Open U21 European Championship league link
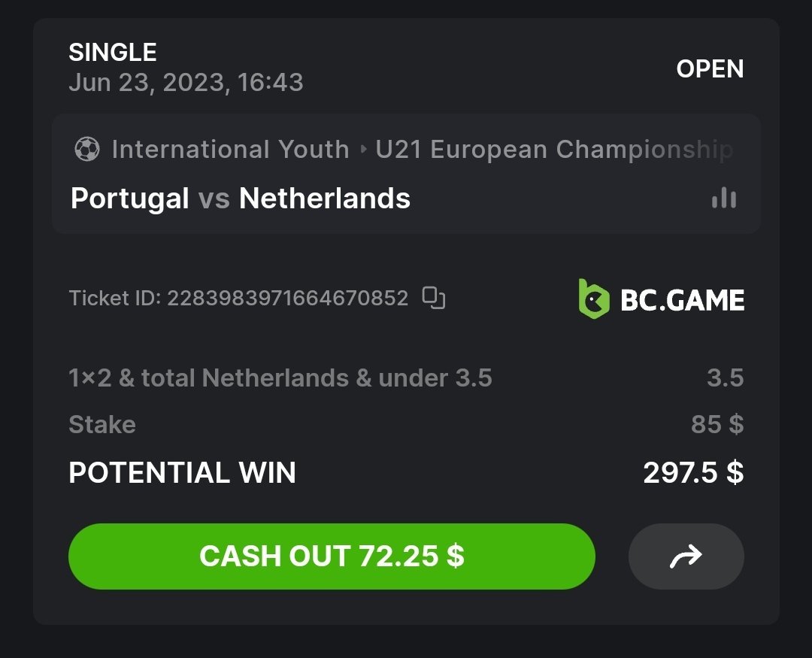 (x=553, y=150)
